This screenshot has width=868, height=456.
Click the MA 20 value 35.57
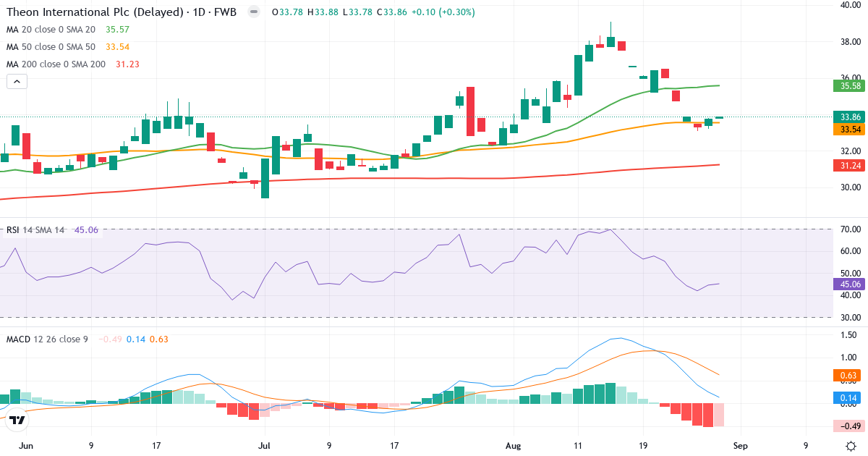[117, 30]
